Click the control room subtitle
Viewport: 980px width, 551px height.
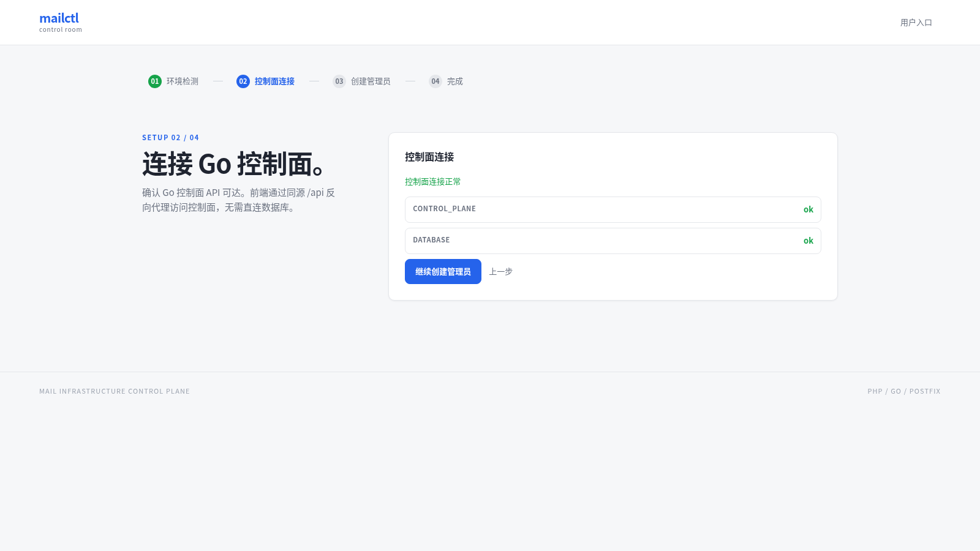click(61, 29)
